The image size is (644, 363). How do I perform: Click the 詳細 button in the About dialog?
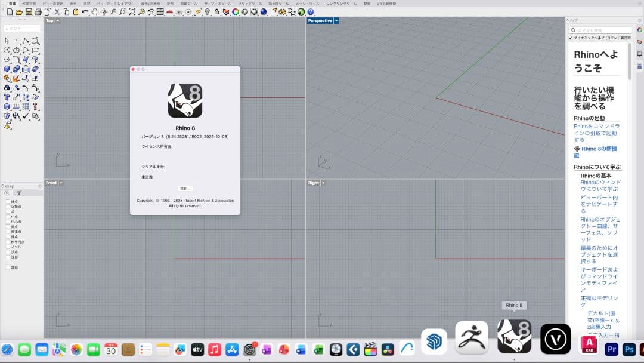[x=185, y=188]
